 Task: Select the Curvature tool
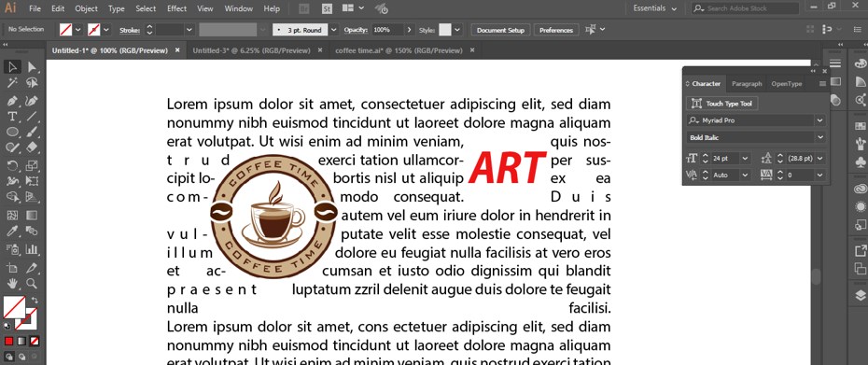point(32,101)
